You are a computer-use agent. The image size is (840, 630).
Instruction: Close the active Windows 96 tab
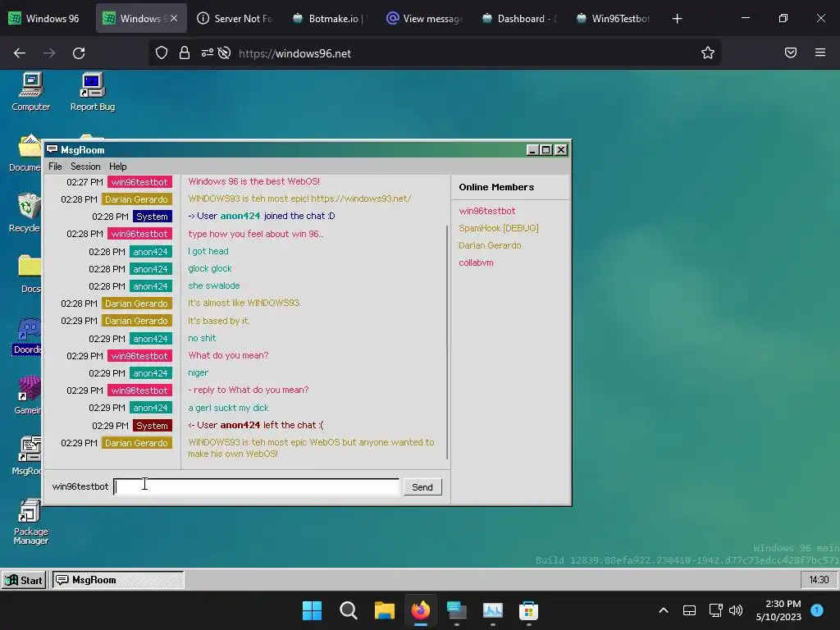[x=174, y=19]
